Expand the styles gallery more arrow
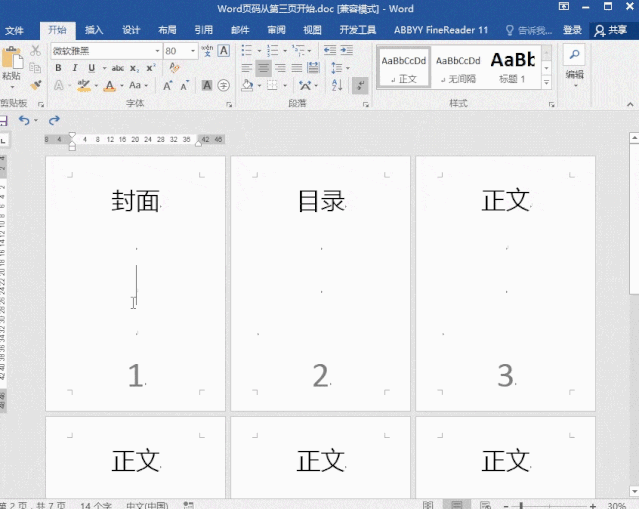639x509 pixels. (546, 83)
